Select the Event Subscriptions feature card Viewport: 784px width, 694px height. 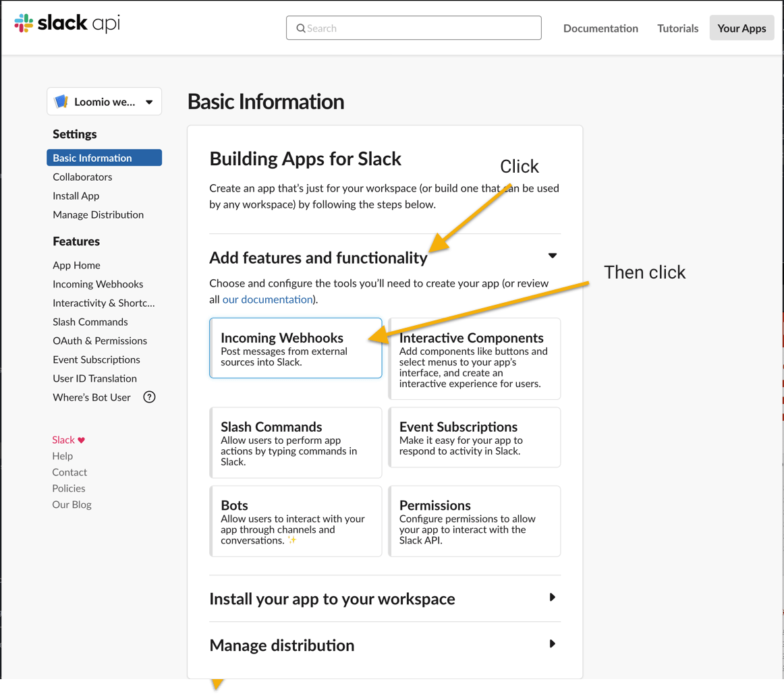point(474,437)
